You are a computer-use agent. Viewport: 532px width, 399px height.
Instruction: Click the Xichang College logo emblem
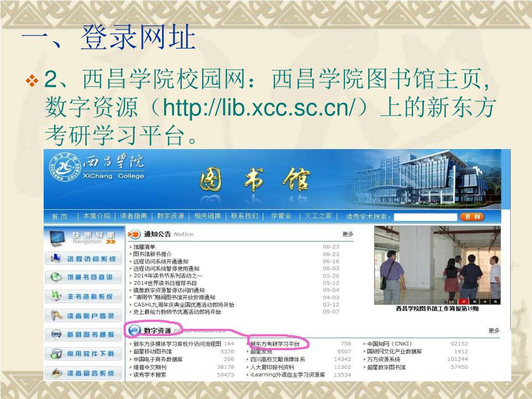[x=65, y=167]
